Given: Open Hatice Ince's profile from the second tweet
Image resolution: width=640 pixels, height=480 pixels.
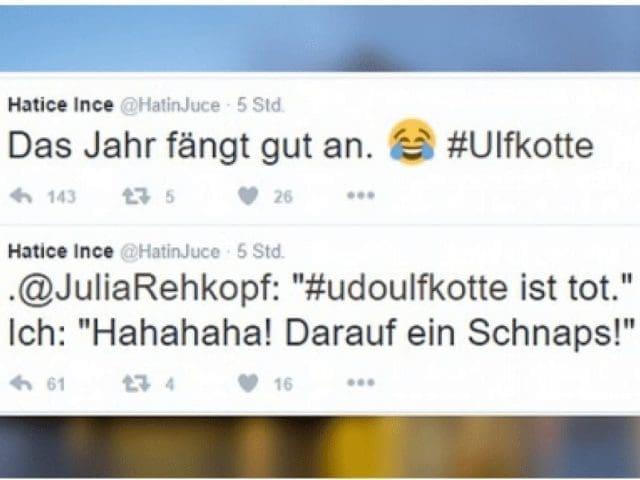Looking at the screenshot, I should (61, 251).
